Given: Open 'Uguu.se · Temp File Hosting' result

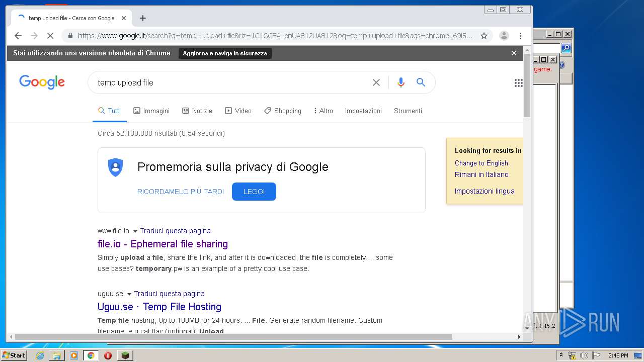Looking at the screenshot, I should point(159,307).
